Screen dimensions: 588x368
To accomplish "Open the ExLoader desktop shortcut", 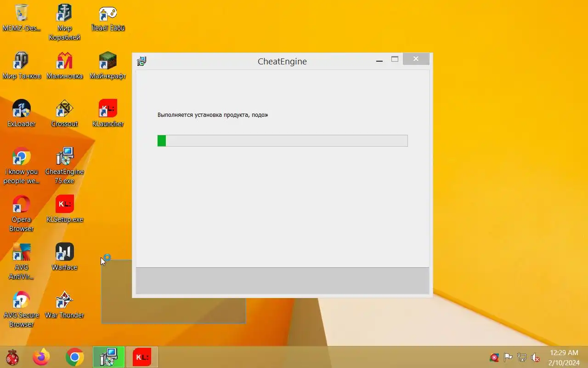I will (21, 113).
